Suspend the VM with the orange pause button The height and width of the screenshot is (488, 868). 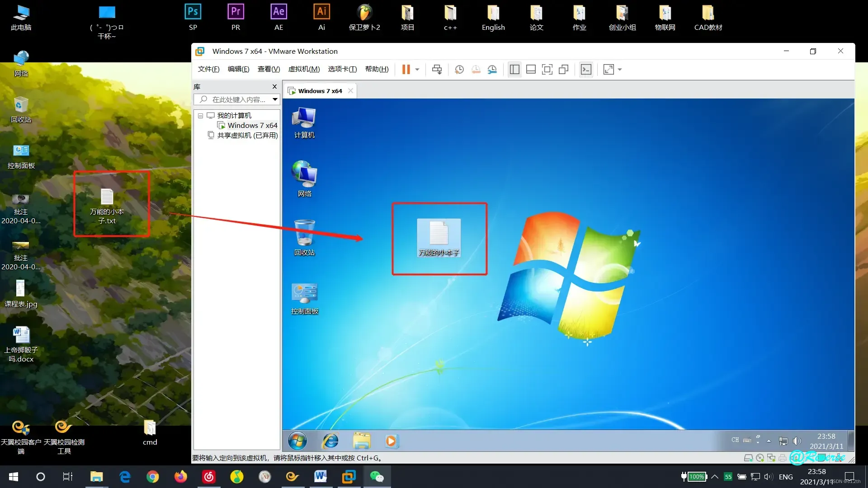pos(406,69)
